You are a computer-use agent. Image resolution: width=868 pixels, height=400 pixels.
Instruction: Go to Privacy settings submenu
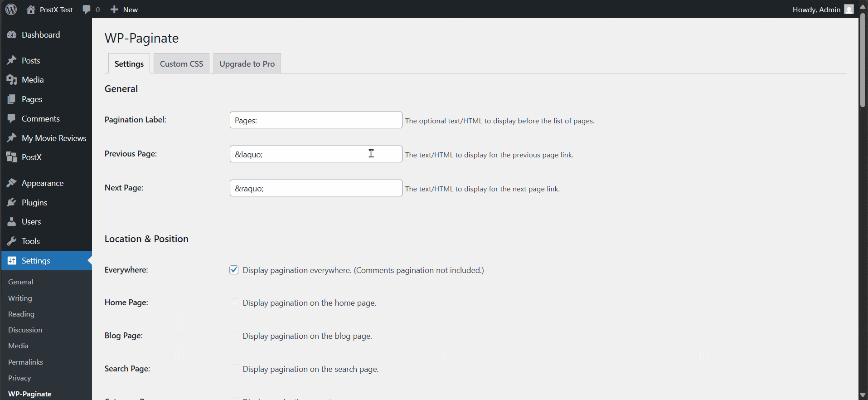coord(19,378)
